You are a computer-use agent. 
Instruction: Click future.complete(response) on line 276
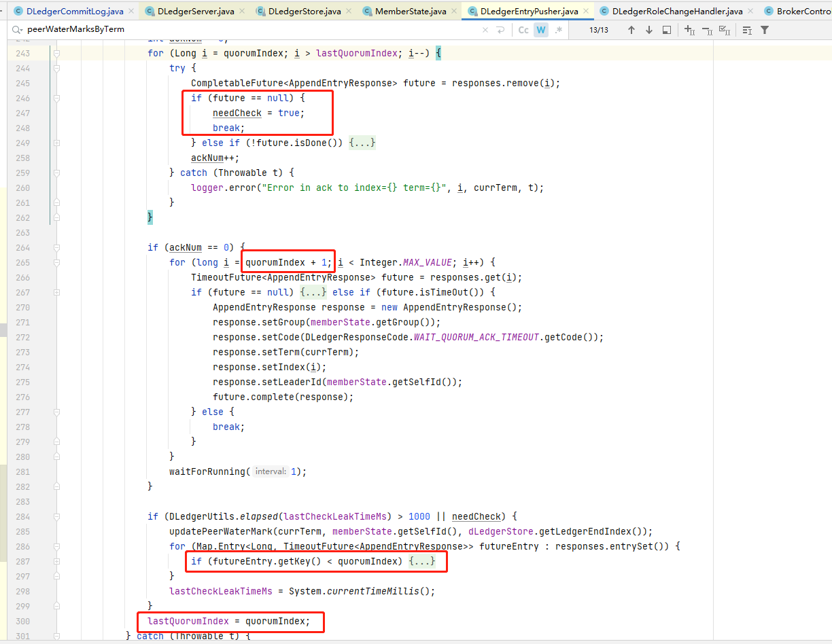[x=283, y=397]
